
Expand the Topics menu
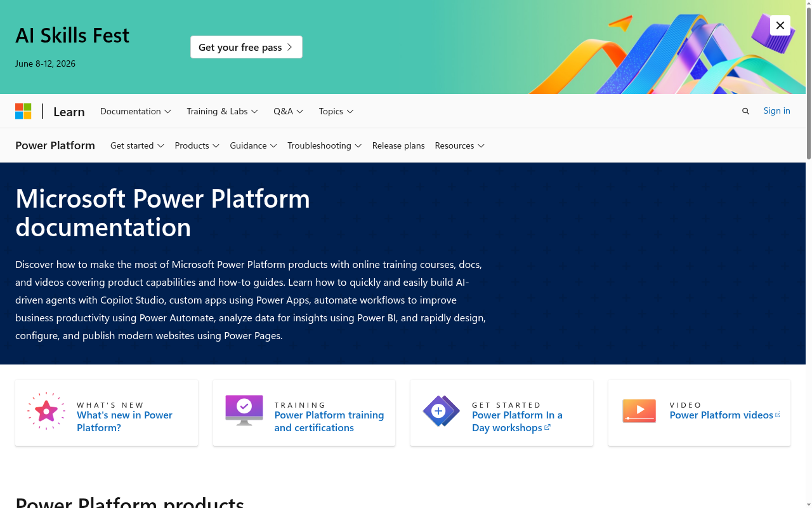click(x=336, y=111)
